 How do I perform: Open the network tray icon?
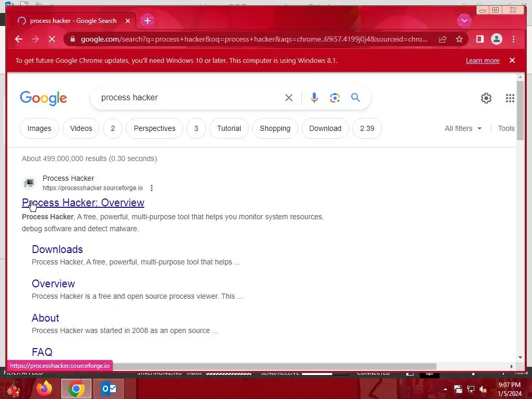click(x=471, y=390)
